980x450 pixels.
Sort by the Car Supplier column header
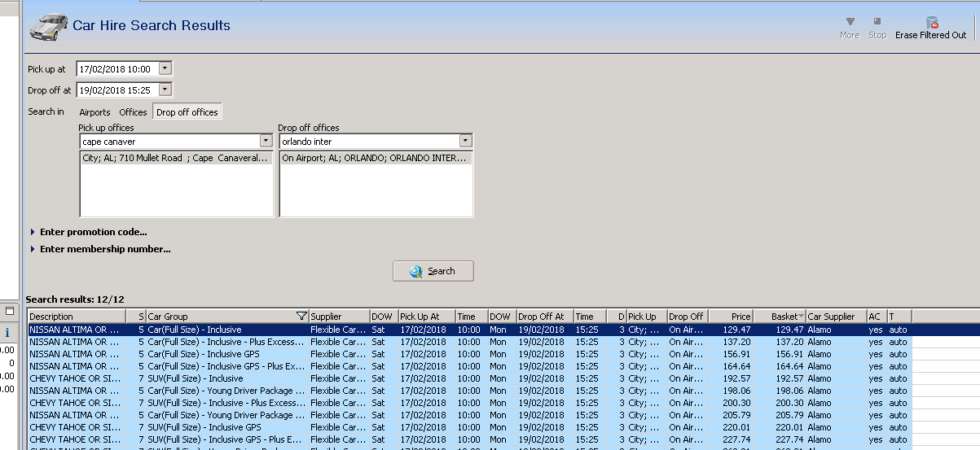click(x=836, y=317)
